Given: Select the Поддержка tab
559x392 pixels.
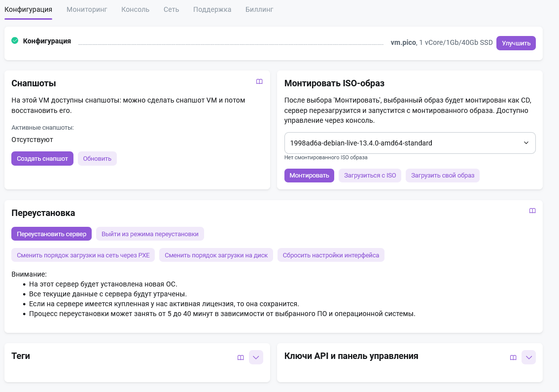Looking at the screenshot, I should coord(212,9).
